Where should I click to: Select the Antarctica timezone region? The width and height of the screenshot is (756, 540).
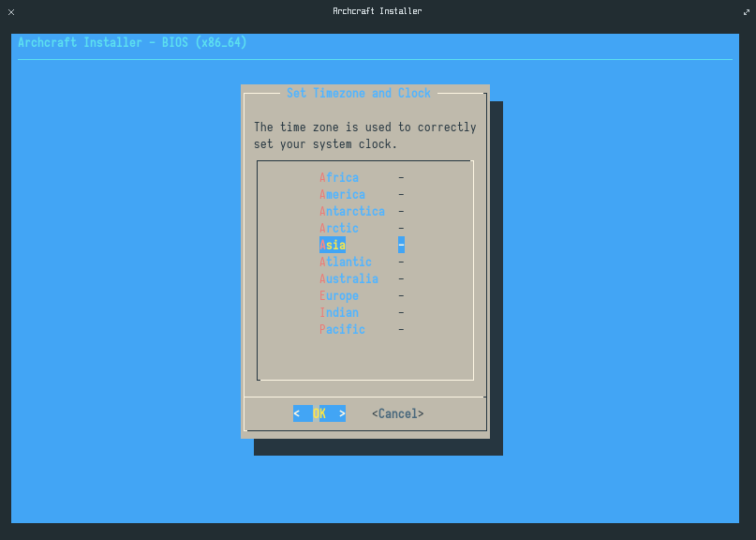352,211
